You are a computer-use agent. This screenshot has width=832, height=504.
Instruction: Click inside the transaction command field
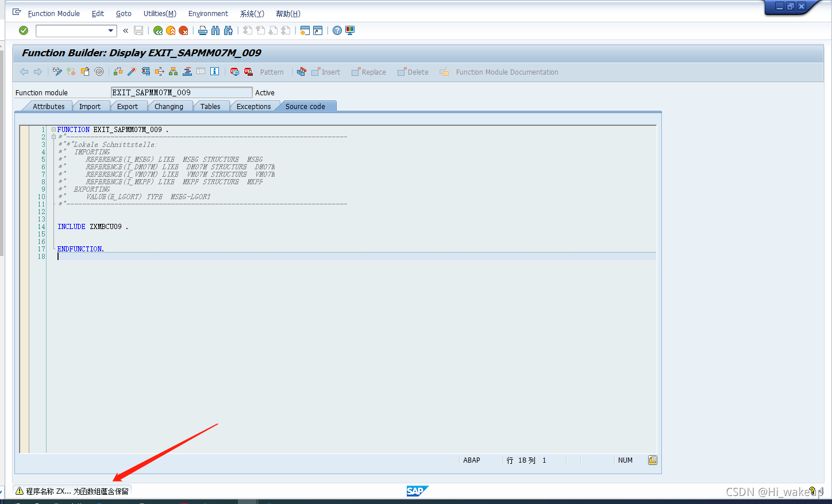point(72,31)
